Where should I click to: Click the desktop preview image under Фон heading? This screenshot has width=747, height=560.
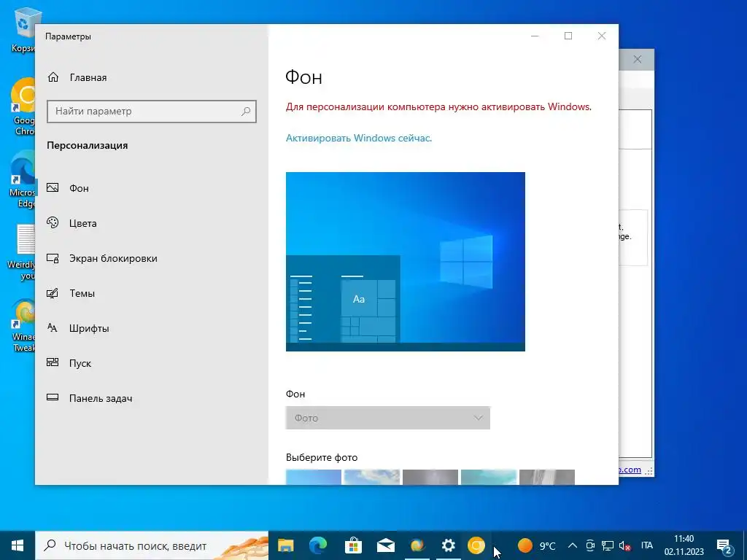pos(406,262)
